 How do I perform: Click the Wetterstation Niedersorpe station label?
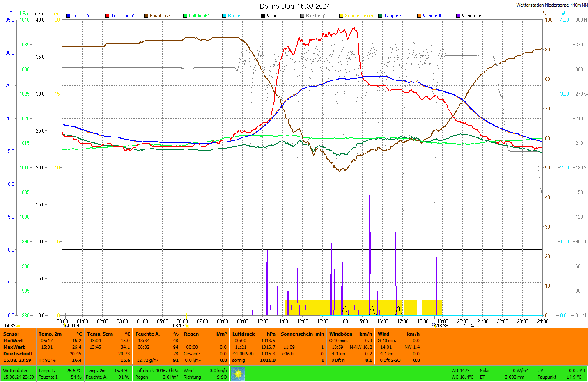(x=551, y=5)
